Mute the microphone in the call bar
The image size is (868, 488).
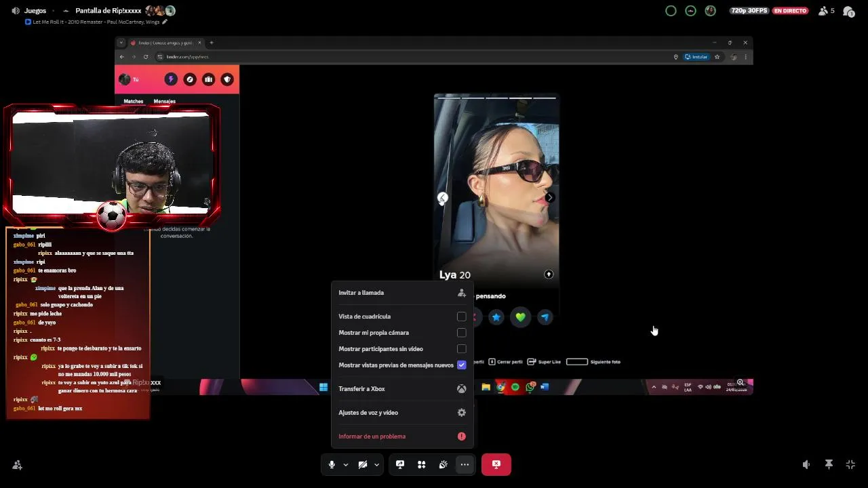click(332, 465)
